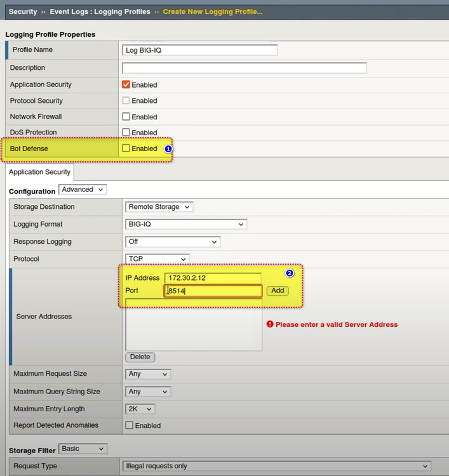
Task: Click the red error icon beside server address message
Action: [270, 324]
